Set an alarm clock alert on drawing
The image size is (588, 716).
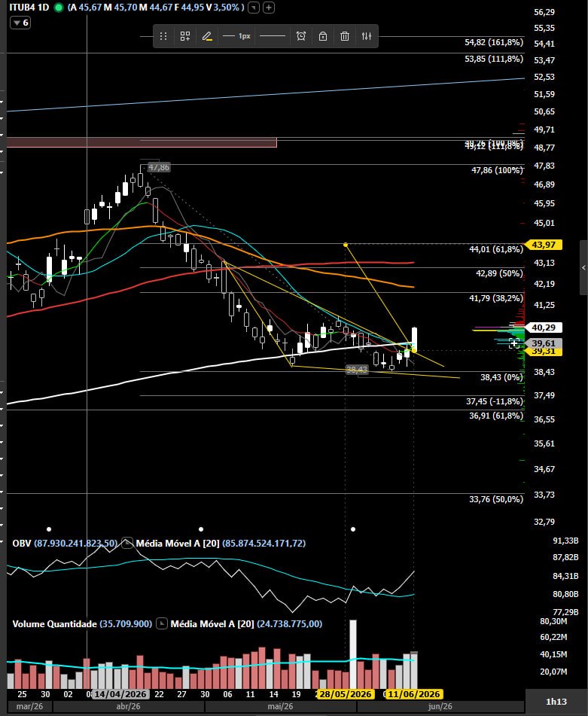tap(301, 36)
